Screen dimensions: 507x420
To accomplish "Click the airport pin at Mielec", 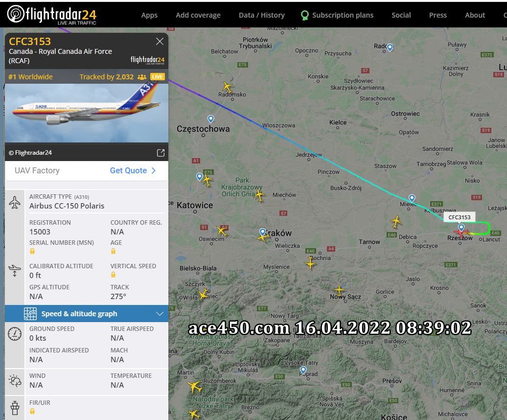I will point(412,198).
